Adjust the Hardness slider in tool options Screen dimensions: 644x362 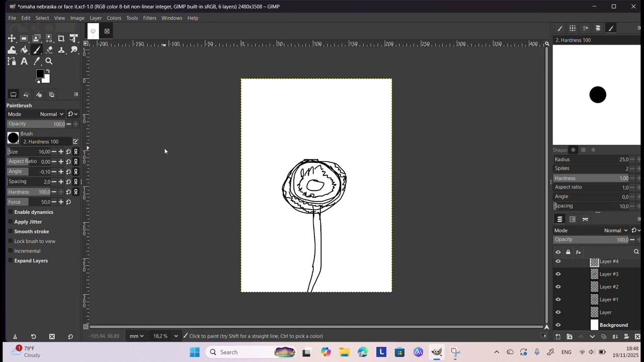tap(29, 192)
